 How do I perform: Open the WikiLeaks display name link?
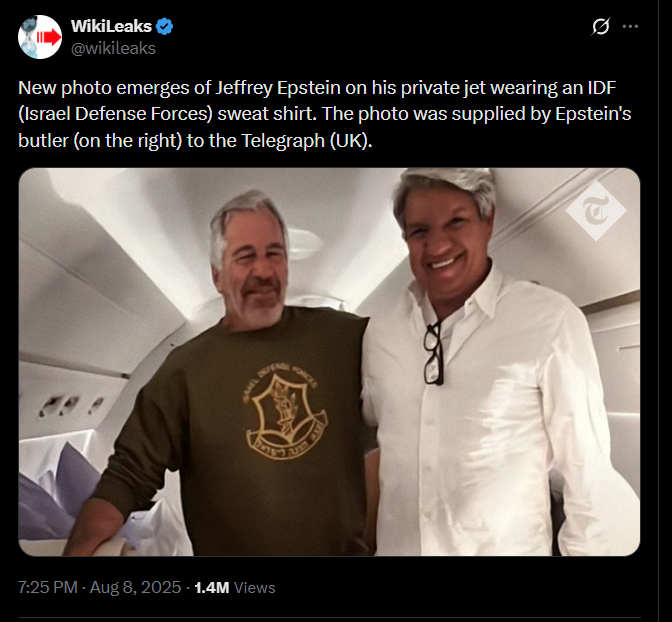tap(111, 26)
